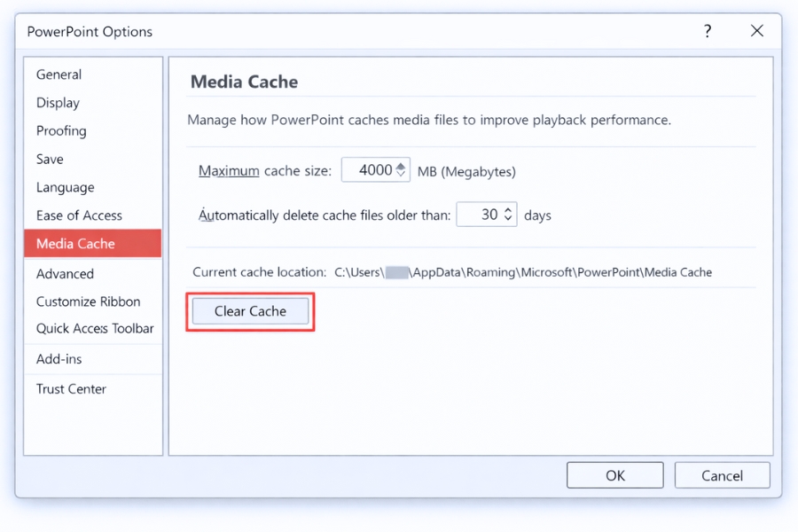This screenshot has height=532, width=798.
Task: Open the Save options category
Action: (50, 160)
